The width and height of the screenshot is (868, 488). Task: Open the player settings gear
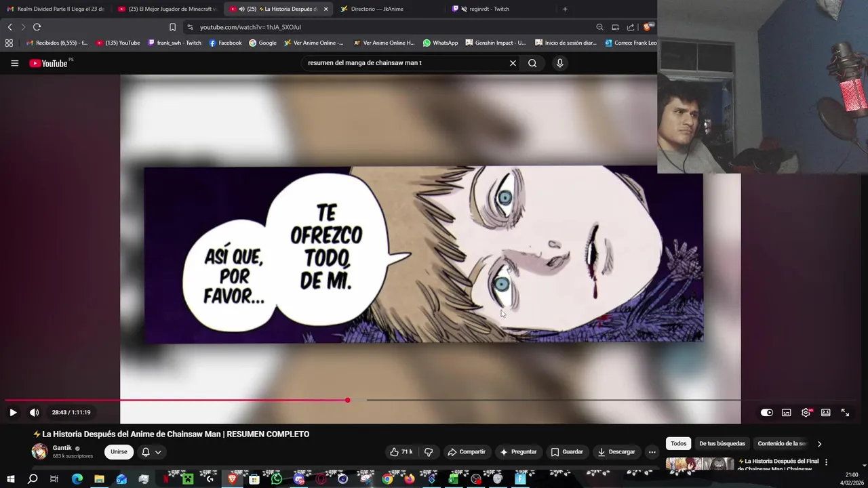tap(806, 412)
